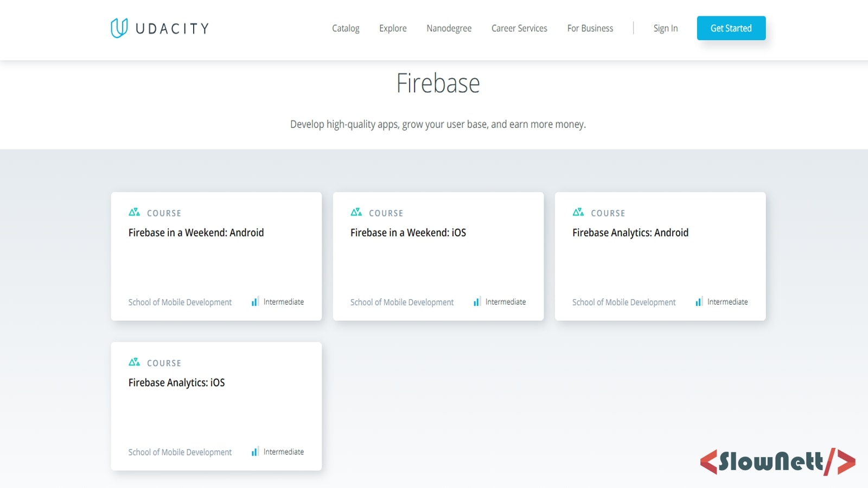Open Career Services in the navbar

[x=519, y=28]
